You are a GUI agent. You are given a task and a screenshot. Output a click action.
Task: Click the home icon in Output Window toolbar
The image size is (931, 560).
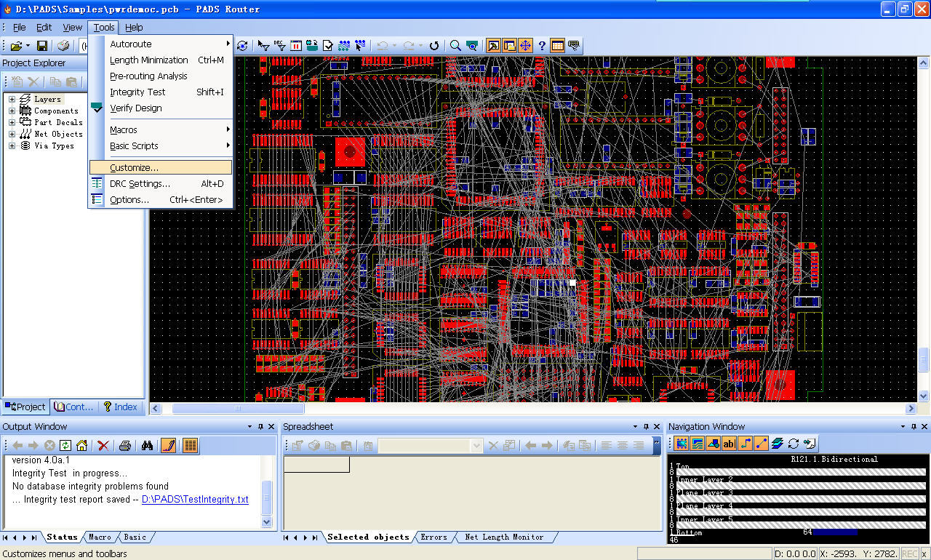[82, 446]
